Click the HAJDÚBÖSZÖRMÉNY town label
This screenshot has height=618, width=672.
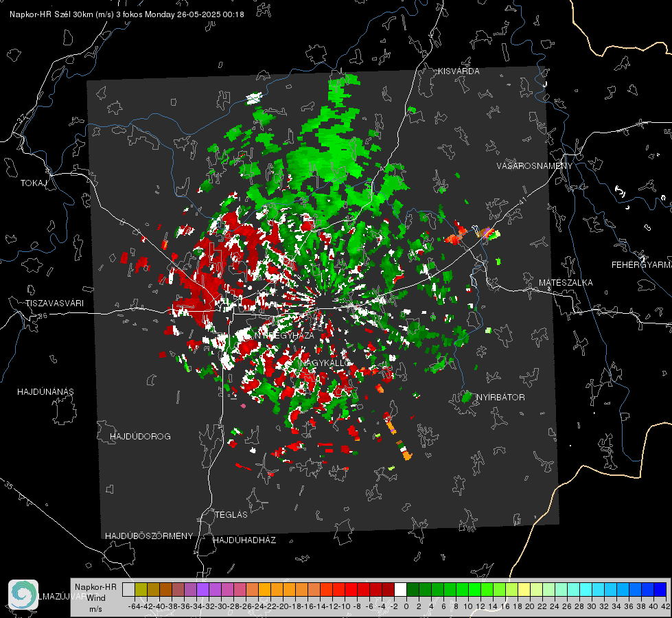[149, 536]
